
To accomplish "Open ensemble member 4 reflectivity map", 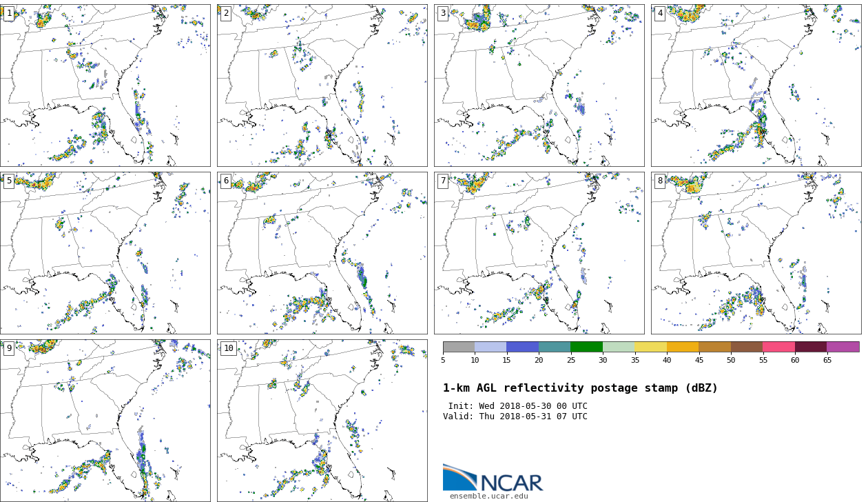I will point(756,86).
